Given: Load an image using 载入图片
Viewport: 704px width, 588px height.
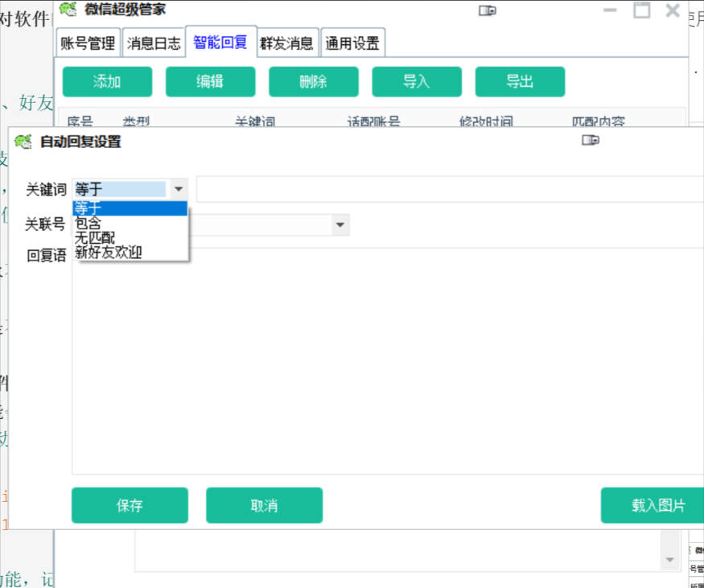Looking at the screenshot, I should point(652,505).
